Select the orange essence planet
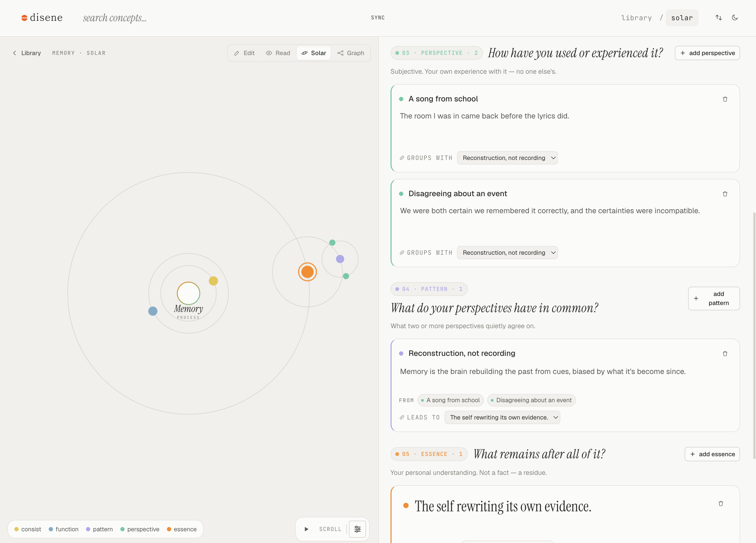Viewport: 756px width, 543px height. click(x=307, y=272)
